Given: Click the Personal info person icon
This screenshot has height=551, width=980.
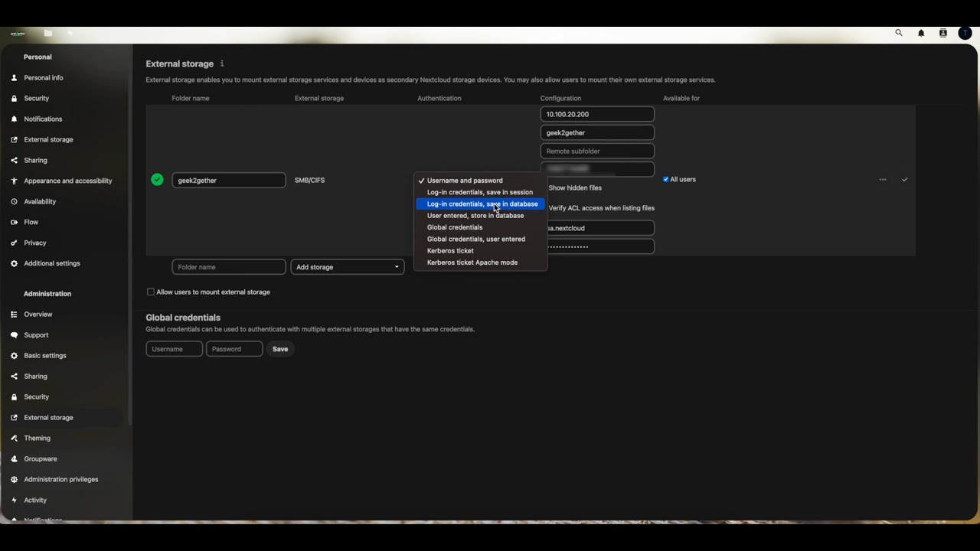Looking at the screenshot, I should tap(14, 78).
